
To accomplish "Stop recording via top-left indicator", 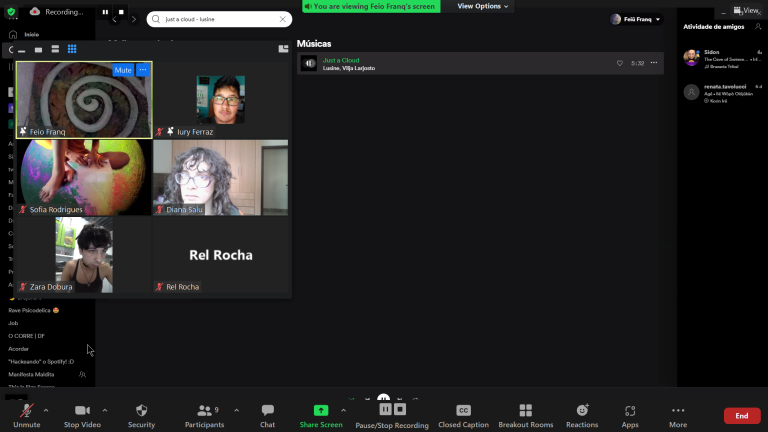I will coord(121,12).
